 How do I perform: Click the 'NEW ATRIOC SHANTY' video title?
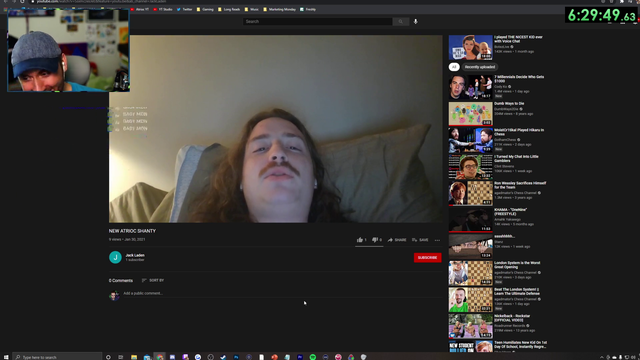132,231
